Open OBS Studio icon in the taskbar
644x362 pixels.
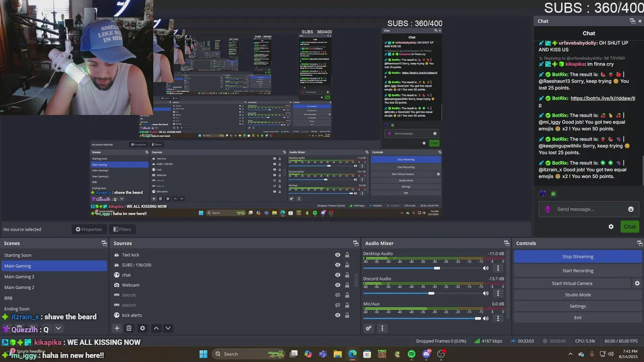(441, 354)
